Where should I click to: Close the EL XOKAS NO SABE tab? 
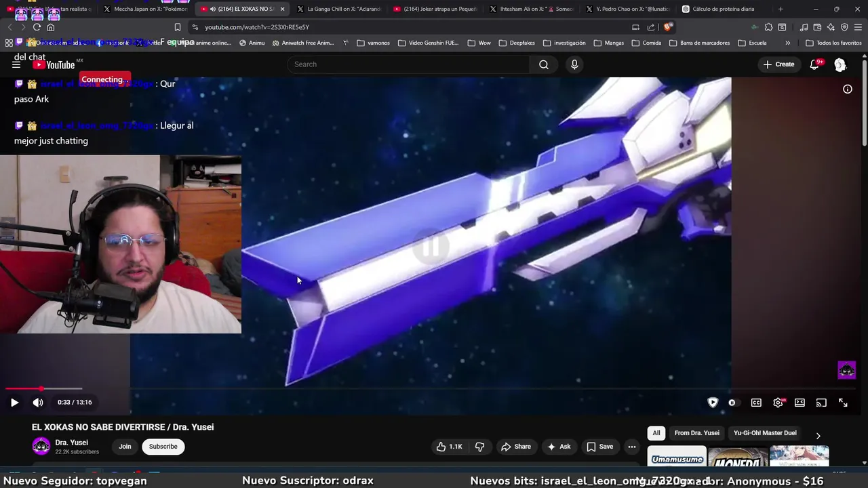pos(282,9)
